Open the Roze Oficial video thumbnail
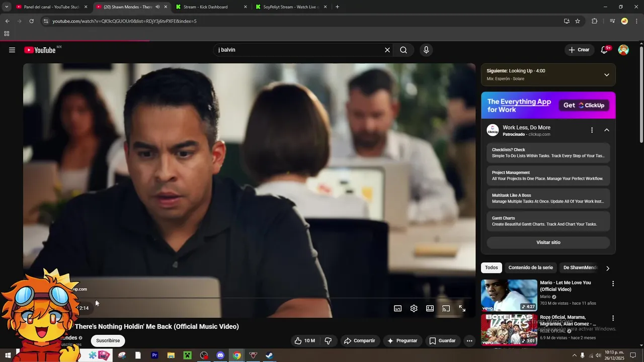 [x=509, y=330]
